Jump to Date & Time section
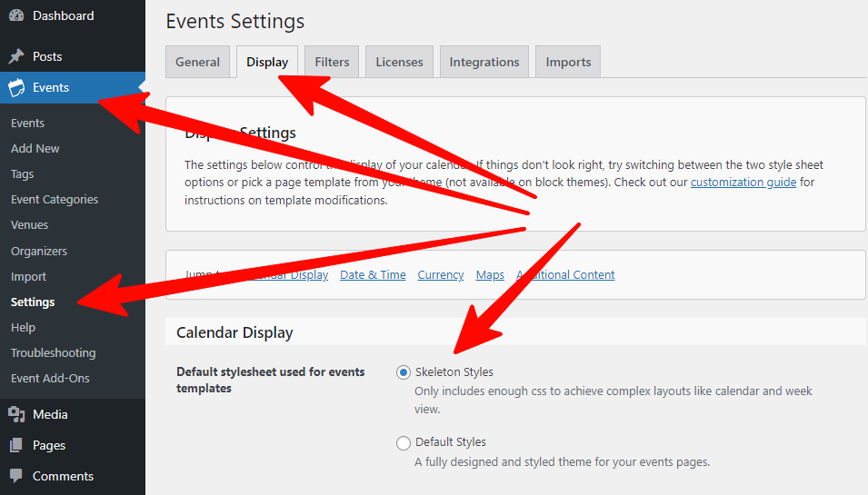 pos(374,275)
